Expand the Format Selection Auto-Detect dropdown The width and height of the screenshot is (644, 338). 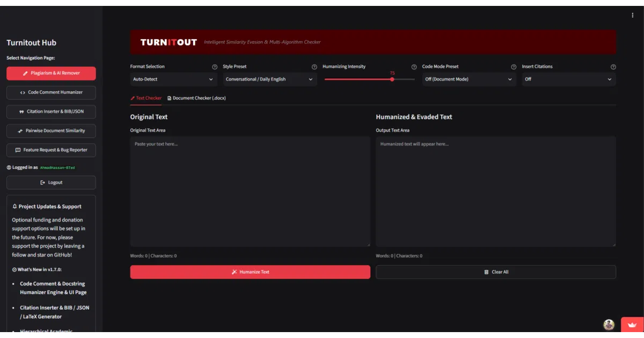pyautogui.click(x=174, y=79)
